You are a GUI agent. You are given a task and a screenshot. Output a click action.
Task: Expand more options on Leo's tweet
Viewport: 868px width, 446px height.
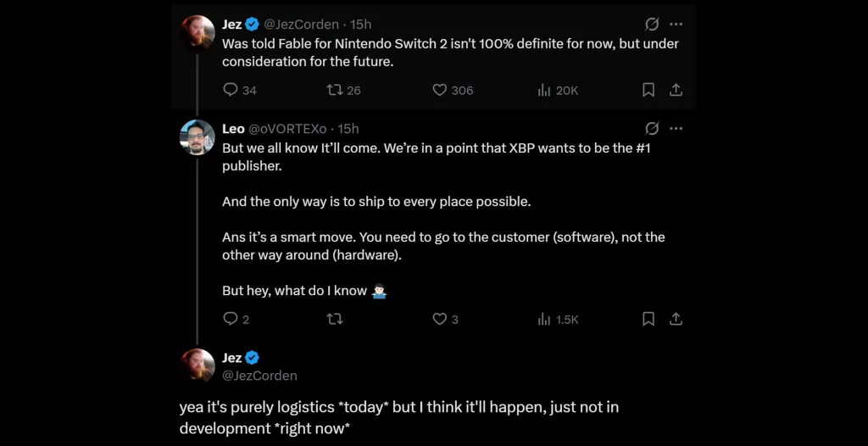676,129
